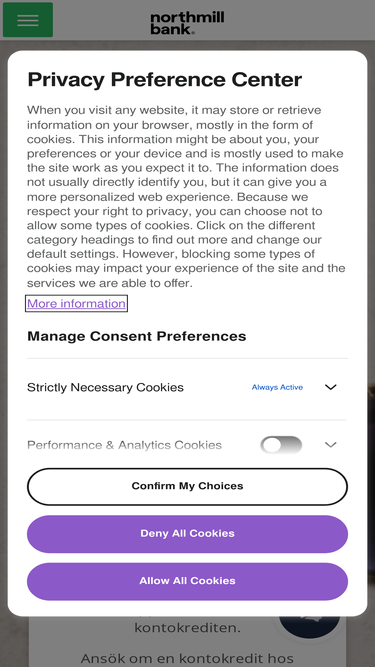Toggle Performance & Analytics Cookies switch

(x=281, y=445)
